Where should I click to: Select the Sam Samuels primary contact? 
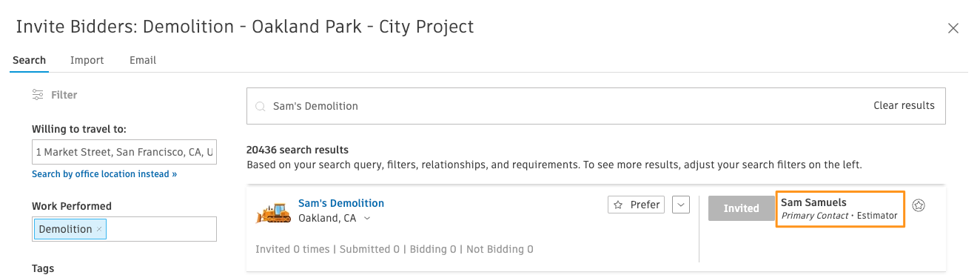pos(840,208)
